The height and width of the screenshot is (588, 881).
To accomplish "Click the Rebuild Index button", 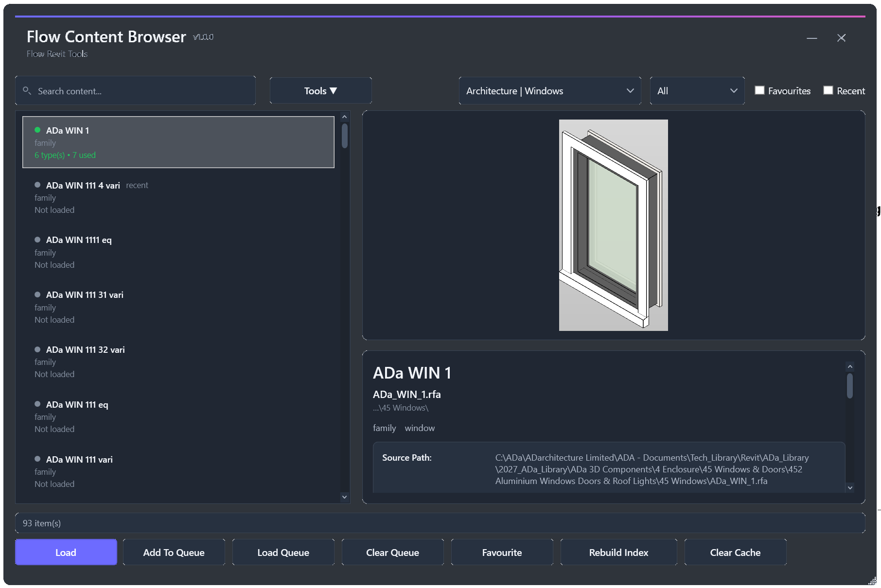I will [x=619, y=552].
